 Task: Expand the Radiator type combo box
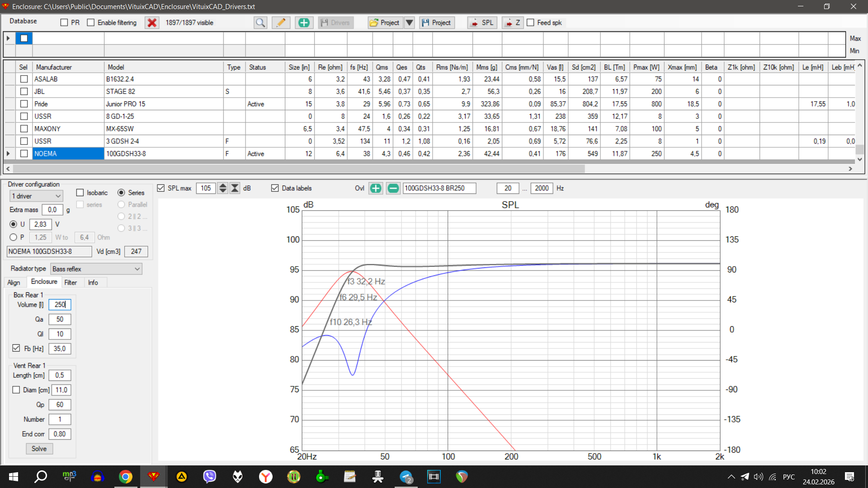96,269
